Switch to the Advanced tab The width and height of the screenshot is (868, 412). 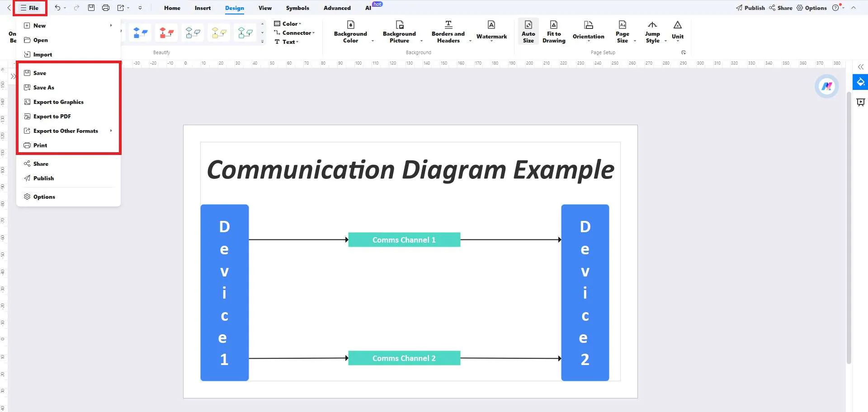337,8
